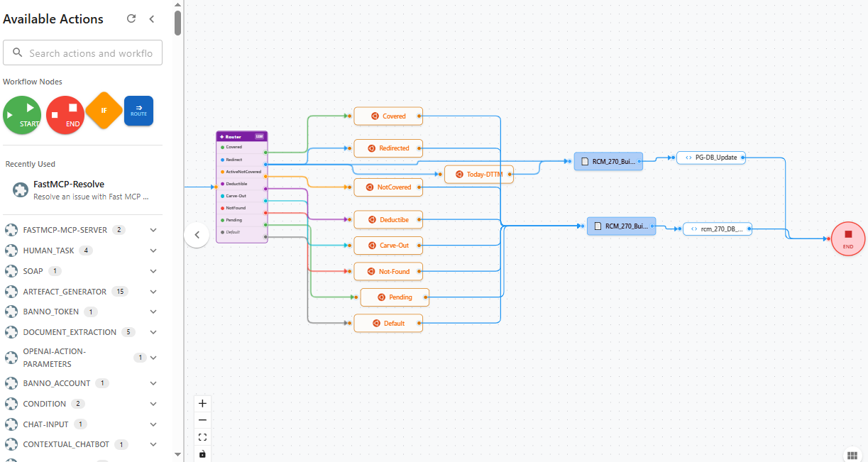Select the Today-DTTM node
Screen dimensions: 868x462
click(x=479, y=175)
